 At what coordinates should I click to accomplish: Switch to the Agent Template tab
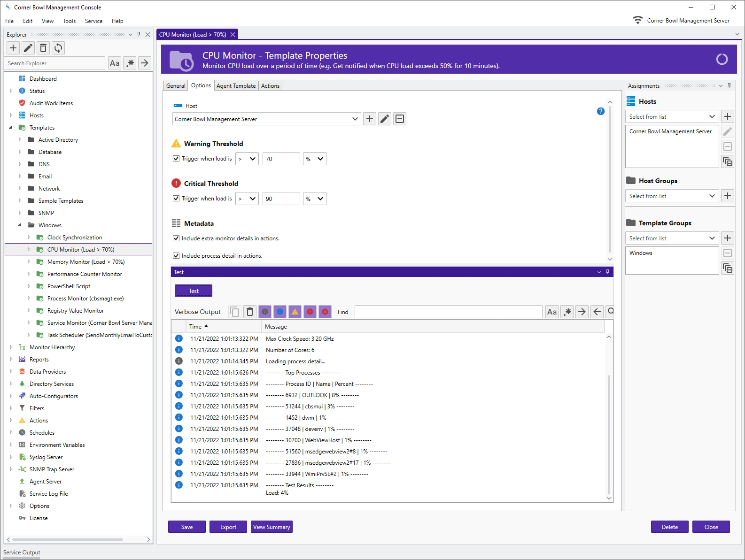(236, 86)
